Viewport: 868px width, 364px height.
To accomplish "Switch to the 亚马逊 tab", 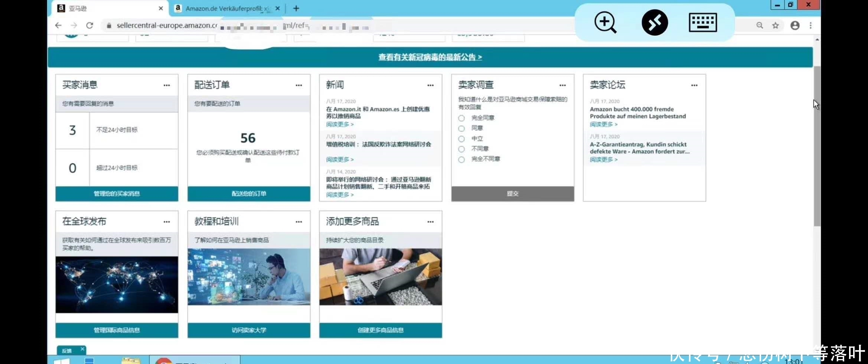I will point(110,9).
